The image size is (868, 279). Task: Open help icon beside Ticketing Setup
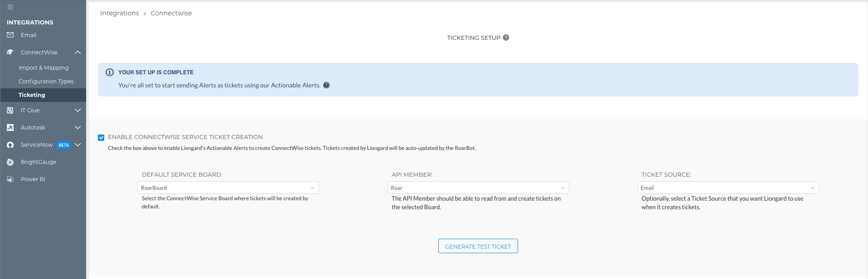click(506, 38)
